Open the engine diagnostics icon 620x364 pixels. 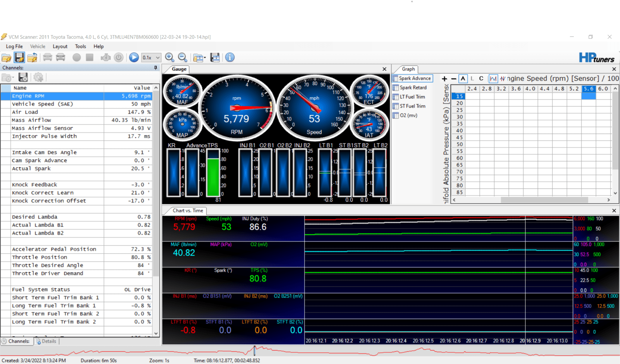pos(105,58)
